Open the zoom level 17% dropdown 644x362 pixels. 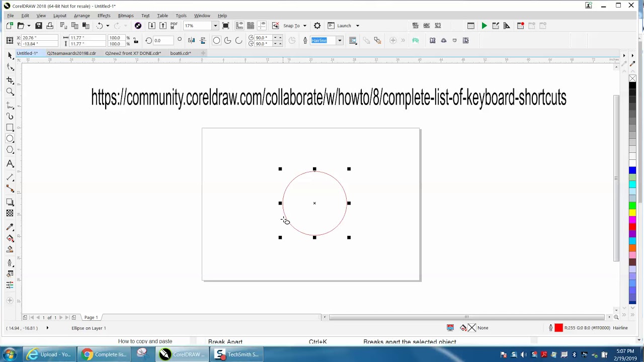[x=215, y=26]
